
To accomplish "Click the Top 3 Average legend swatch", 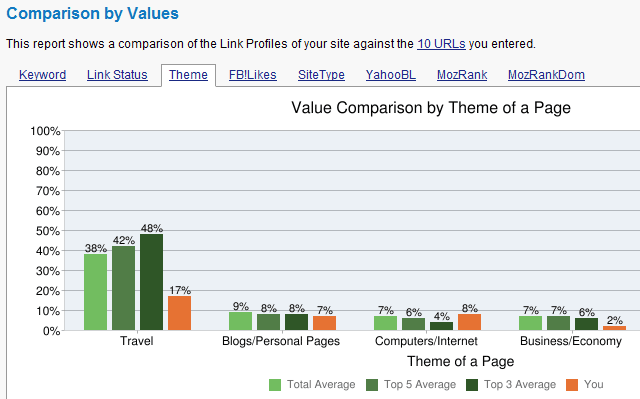I will pyautogui.click(x=472, y=385).
